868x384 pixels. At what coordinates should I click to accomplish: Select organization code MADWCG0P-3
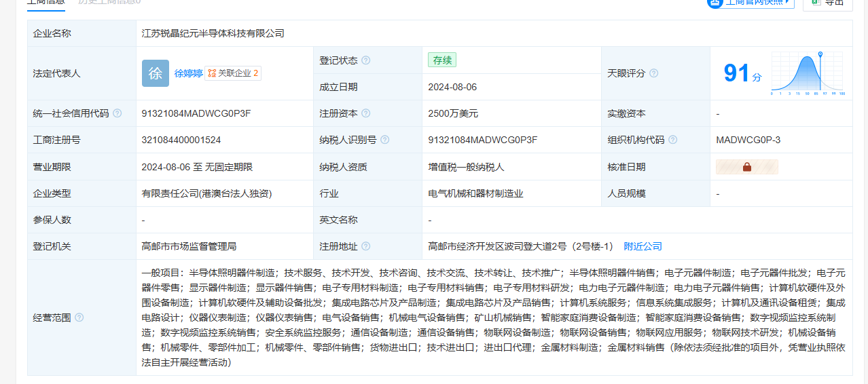tap(748, 140)
